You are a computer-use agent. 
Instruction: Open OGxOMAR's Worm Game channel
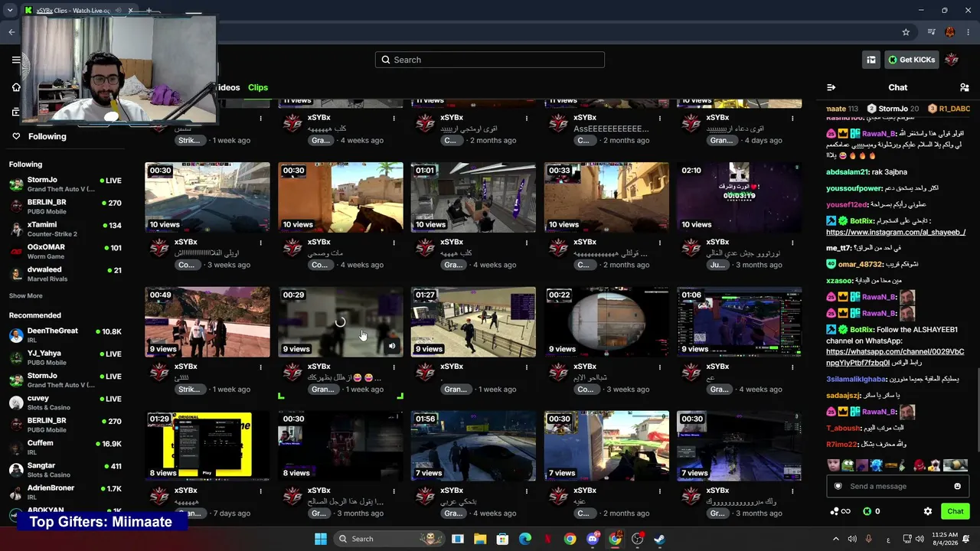[x=66, y=252]
